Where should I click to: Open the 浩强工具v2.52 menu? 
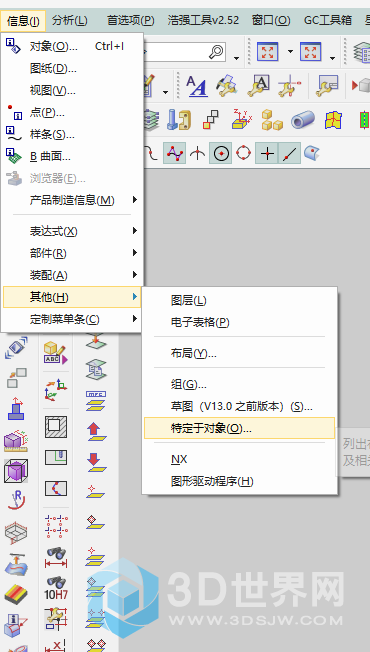pyautogui.click(x=203, y=20)
